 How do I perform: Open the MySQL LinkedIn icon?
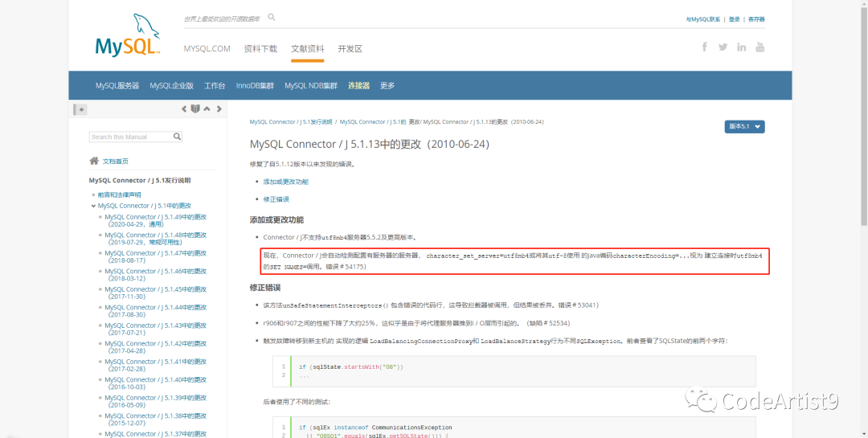pos(741,47)
